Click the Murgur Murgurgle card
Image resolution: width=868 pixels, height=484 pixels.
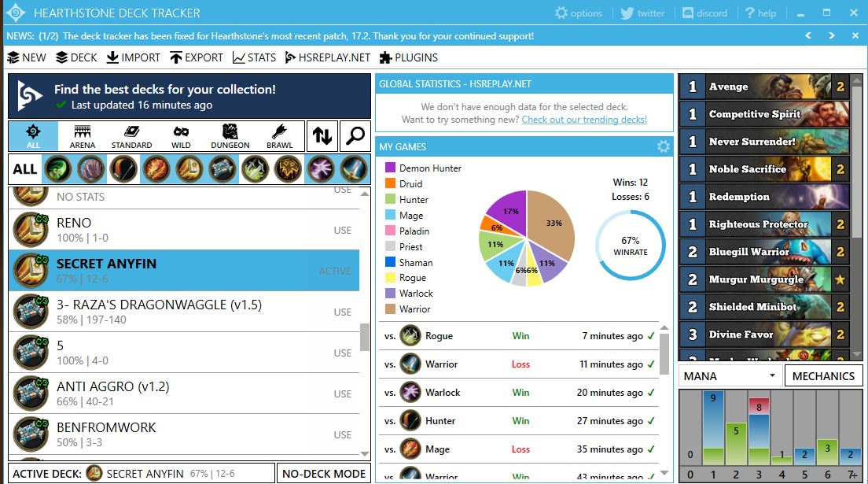tap(764, 279)
